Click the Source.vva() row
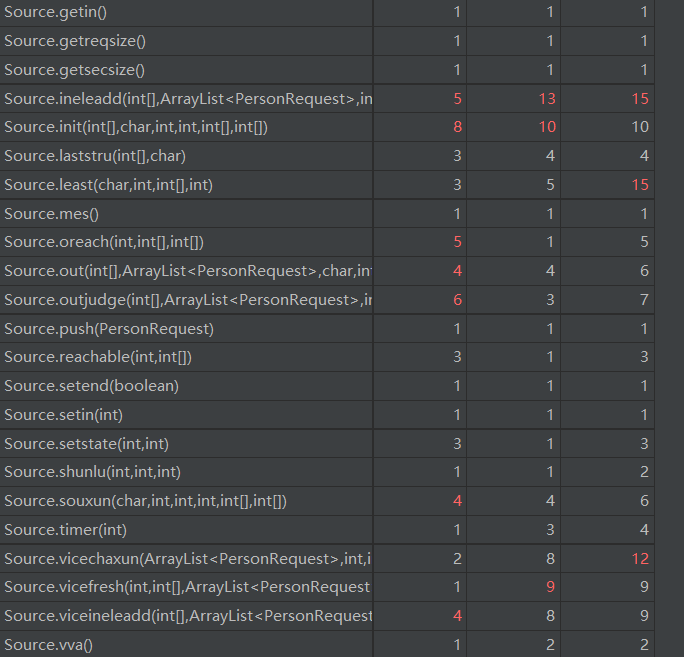684x657 pixels. pyautogui.click(x=48, y=645)
